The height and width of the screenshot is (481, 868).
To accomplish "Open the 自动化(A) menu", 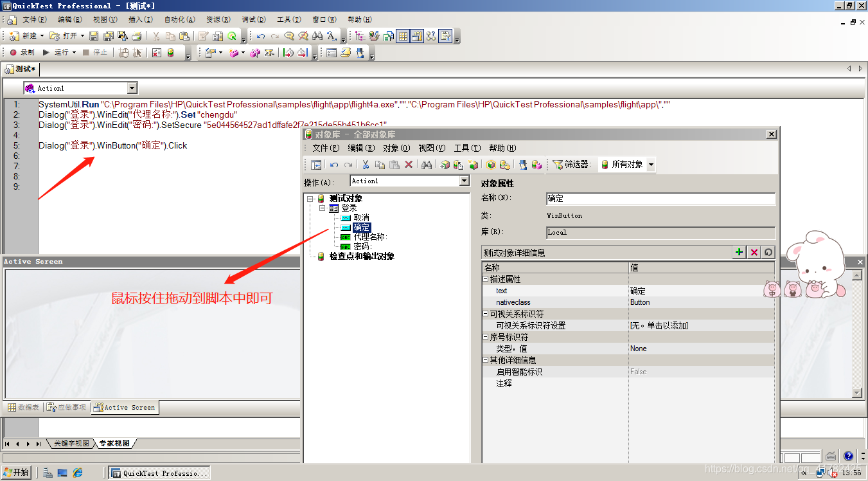I will tap(178, 20).
